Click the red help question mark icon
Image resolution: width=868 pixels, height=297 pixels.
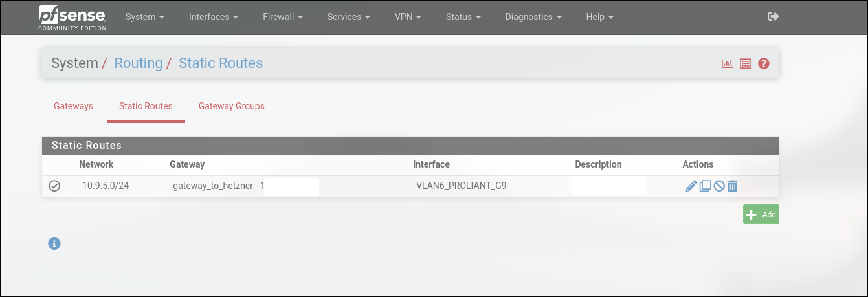764,63
